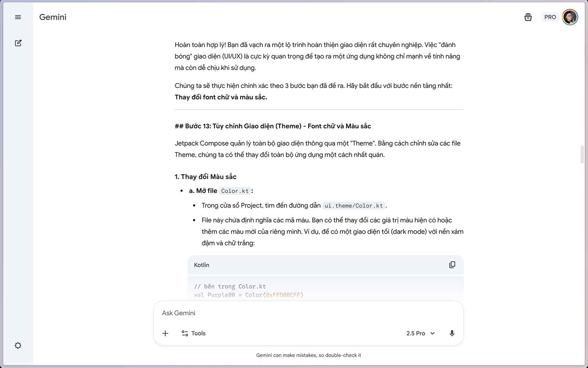Click the Gemini title in the header
The height and width of the screenshot is (368, 588).
pos(53,17)
